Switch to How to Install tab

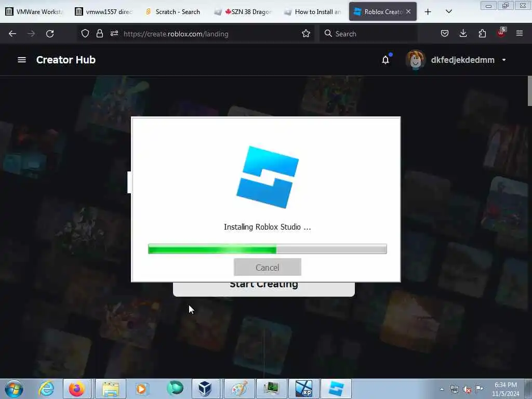click(312, 11)
